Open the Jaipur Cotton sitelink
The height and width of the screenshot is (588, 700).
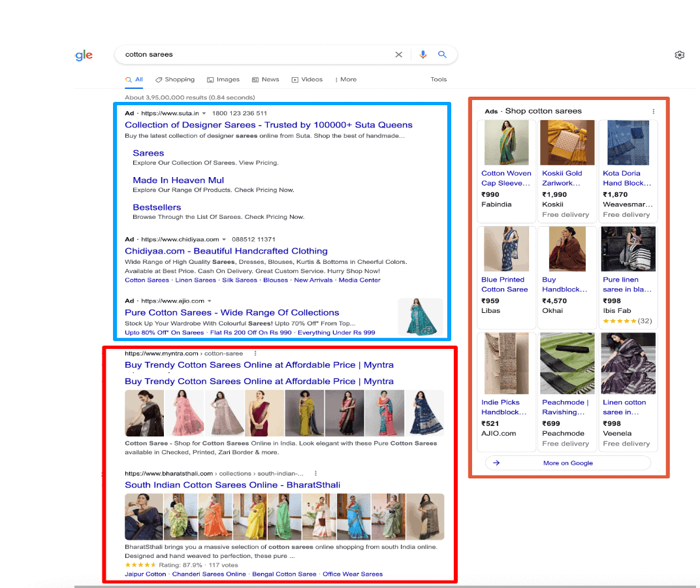point(145,574)
